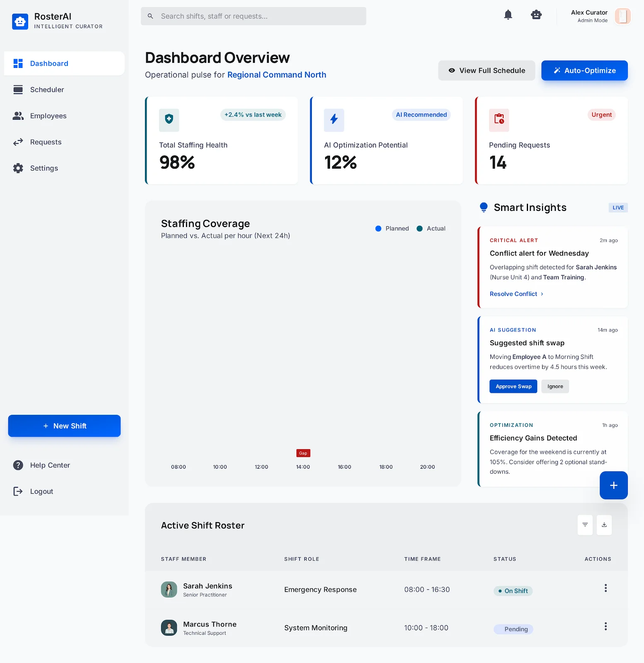Screen dimensions: 644x663
Task: Run Auto-Optimize
Action: pos(584,70)
